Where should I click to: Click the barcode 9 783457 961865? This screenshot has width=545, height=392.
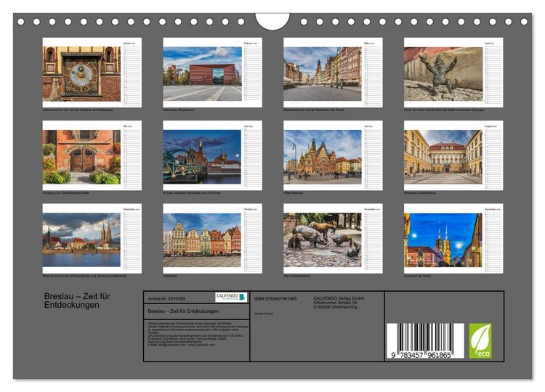[425, 341]
